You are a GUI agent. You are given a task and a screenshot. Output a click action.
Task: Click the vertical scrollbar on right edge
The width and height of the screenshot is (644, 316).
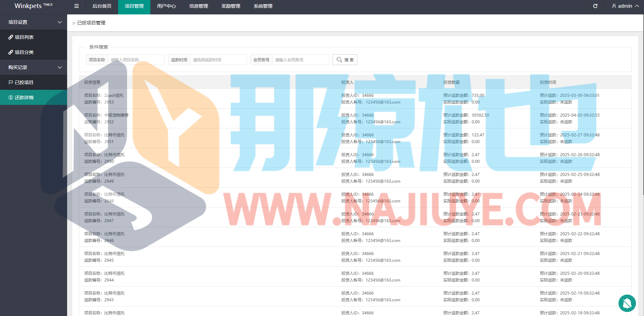click(x=643, y=101)
